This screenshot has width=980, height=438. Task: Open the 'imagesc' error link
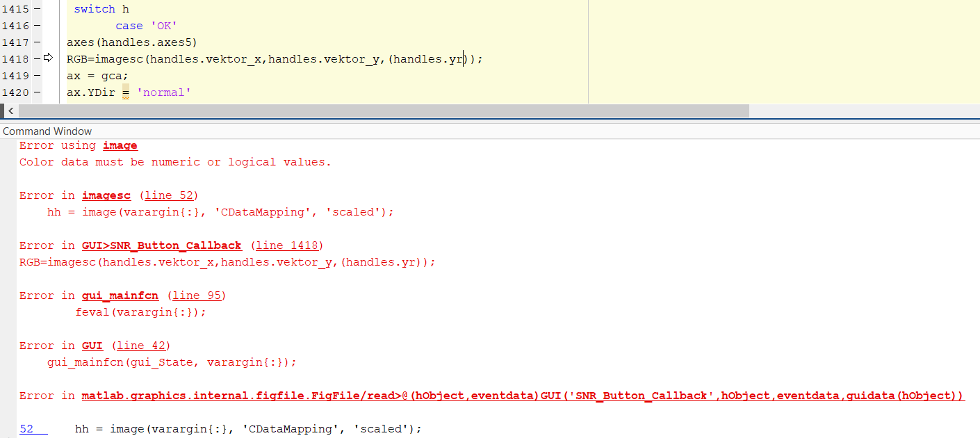tap(106, 195)
